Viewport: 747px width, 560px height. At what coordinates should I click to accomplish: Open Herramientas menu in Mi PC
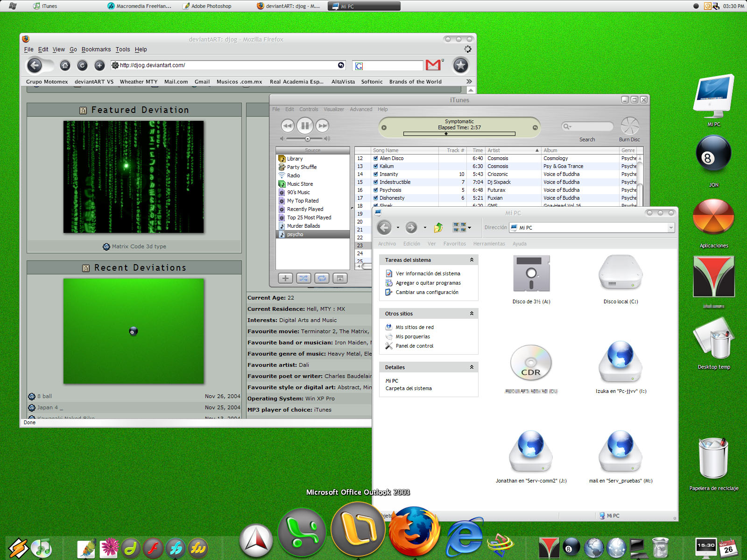tap(489, 244)
